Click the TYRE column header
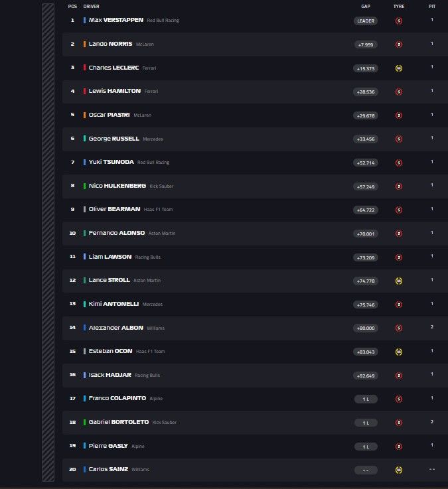 [x=398, y=6]
